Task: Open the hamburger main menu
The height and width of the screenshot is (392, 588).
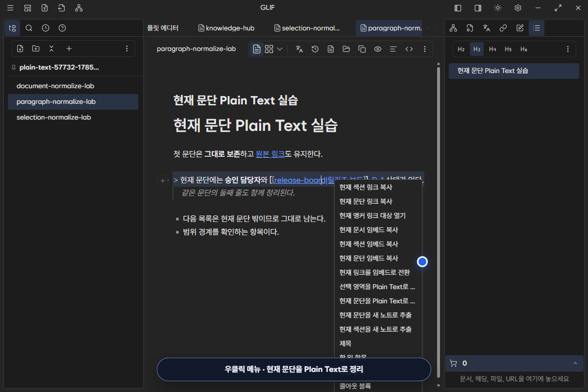Action: (10, 8)
